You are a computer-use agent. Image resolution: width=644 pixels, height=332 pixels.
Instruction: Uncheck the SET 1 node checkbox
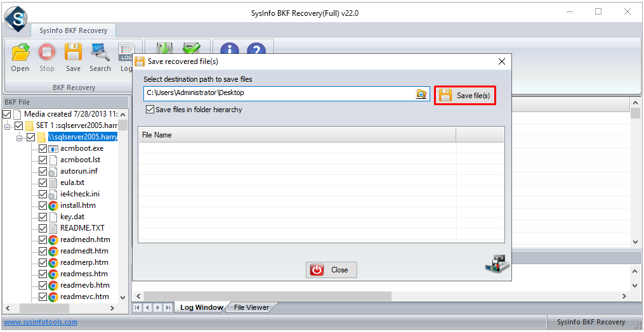click(x=18, y=125)
